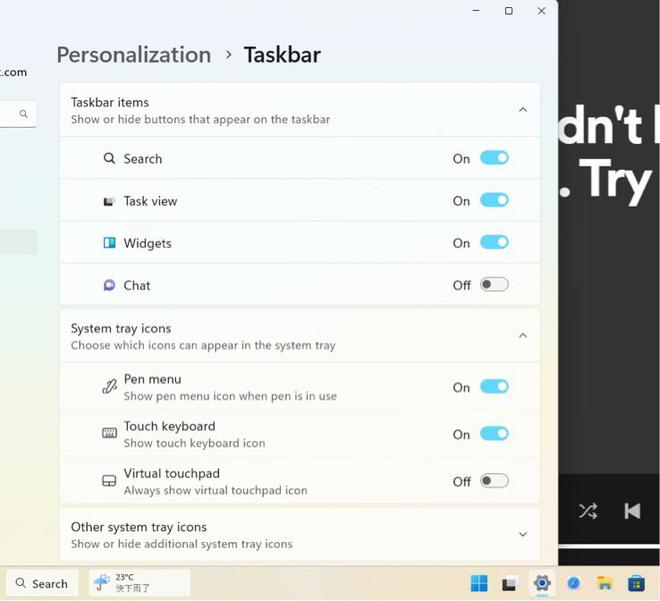Click the Search magnifier icon in Taskbar items

point(109,159)
